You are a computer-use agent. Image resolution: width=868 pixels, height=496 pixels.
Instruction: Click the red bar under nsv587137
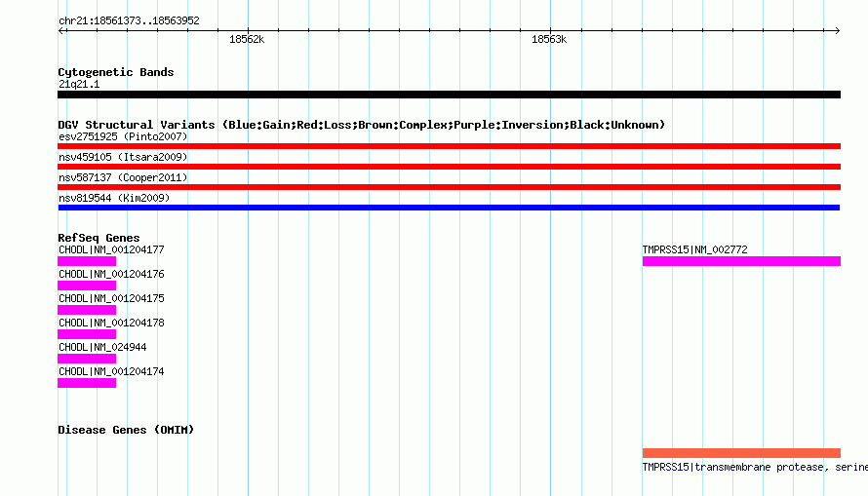[449, 187]
